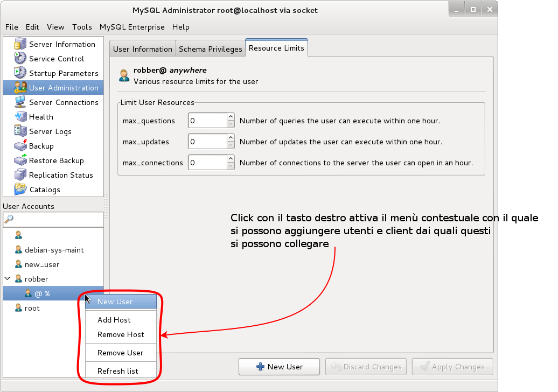
Task: Click the Server Logs icon
Action: (20, 131)
